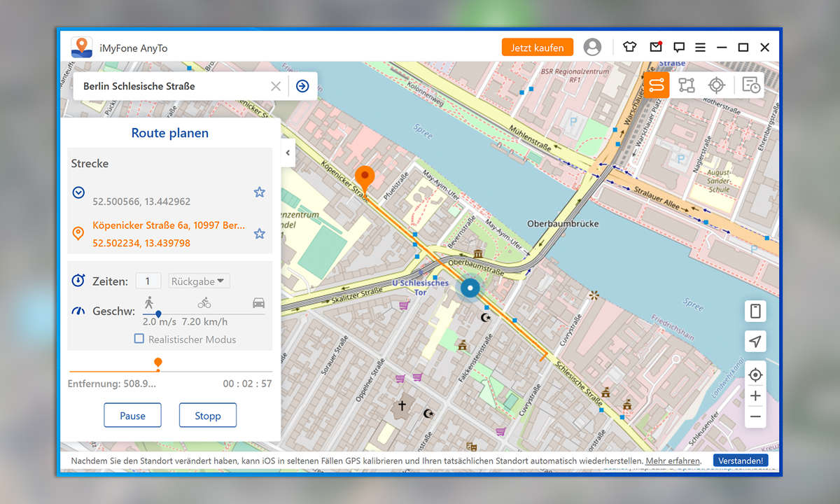The image size is (840, 504).
Task: Click the Pause button
Action: tap(132, 415)
